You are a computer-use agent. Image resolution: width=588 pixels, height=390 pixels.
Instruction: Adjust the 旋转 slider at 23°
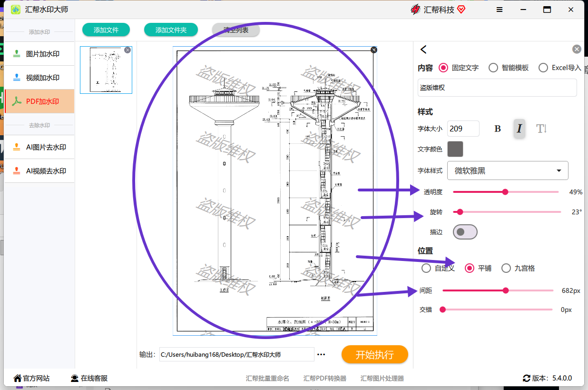[x=460, y=212]
